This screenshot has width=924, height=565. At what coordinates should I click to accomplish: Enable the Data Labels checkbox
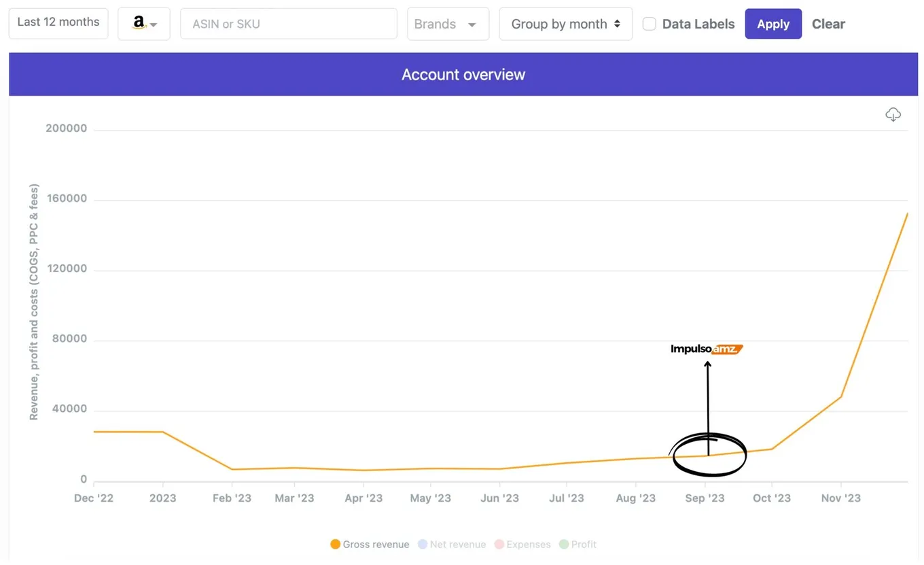point(650,24)
